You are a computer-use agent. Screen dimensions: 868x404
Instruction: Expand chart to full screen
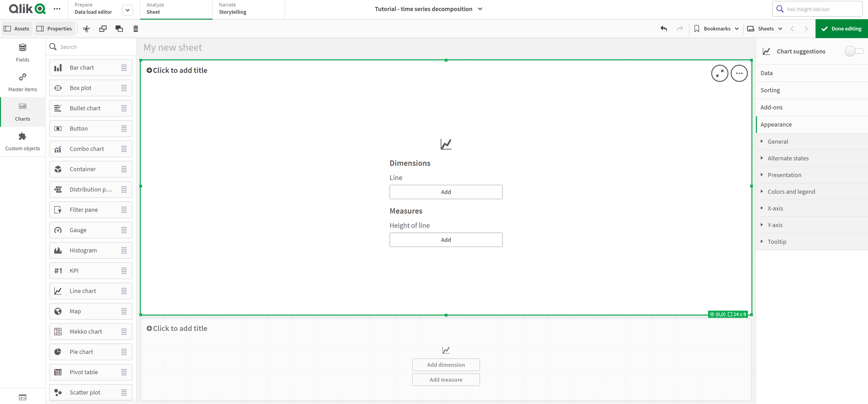pyautogui.click(x=720, y=73)
